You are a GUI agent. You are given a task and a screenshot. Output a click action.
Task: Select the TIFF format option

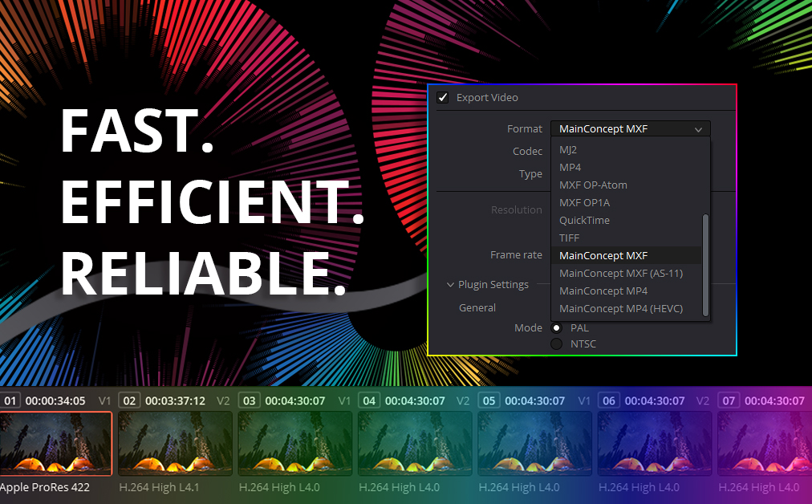pyautogui.click(x=569, y=238)
